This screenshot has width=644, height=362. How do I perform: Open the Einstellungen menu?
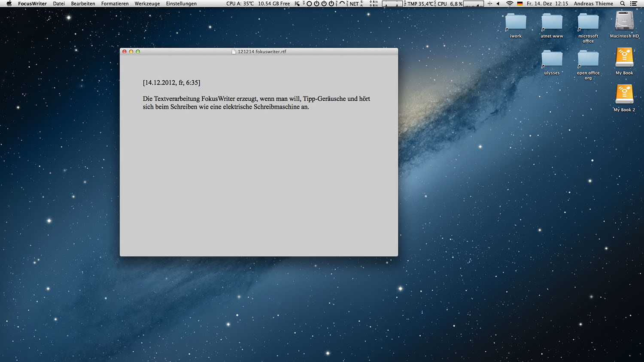pyautogui.click(x=181, y=3)
